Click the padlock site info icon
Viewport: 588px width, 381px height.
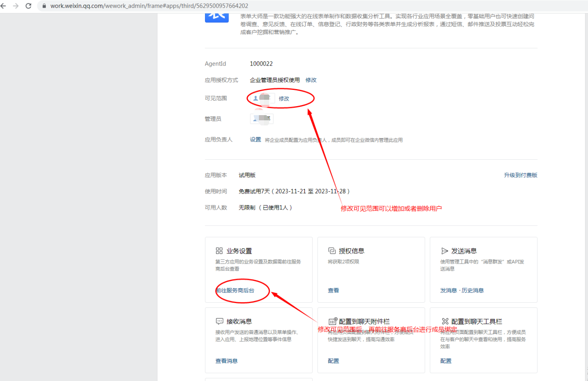tap(44, 6)
